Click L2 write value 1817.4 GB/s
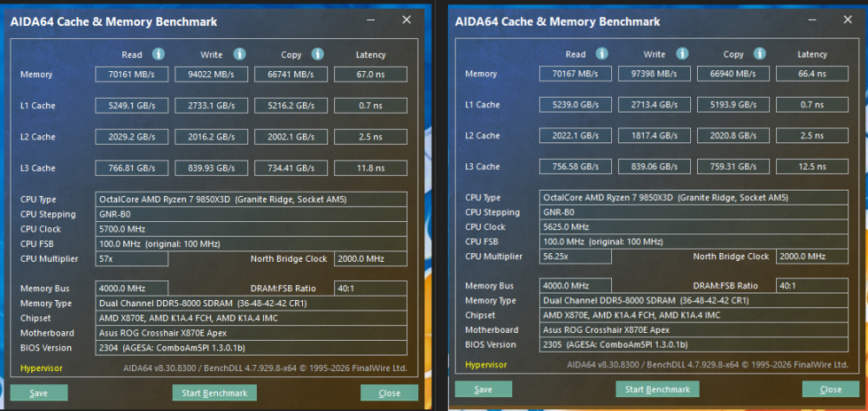 click(x=654, y=135)
